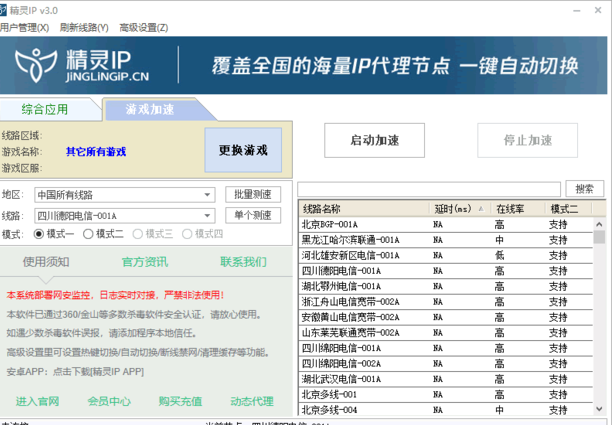Open the 刷新线路(Y) menu
This screenshot has height=425, width=612.
tap(84, 28)
